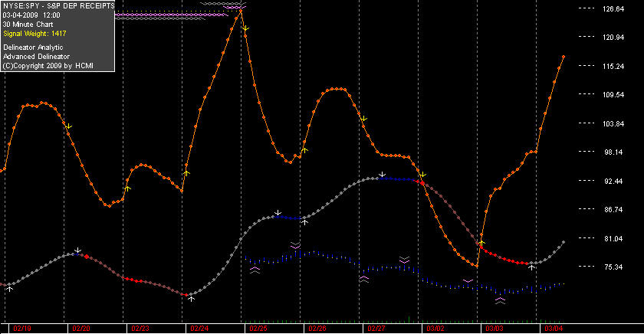
Task: Click the white up arrow at the 02/19 start
Action: 9,289
